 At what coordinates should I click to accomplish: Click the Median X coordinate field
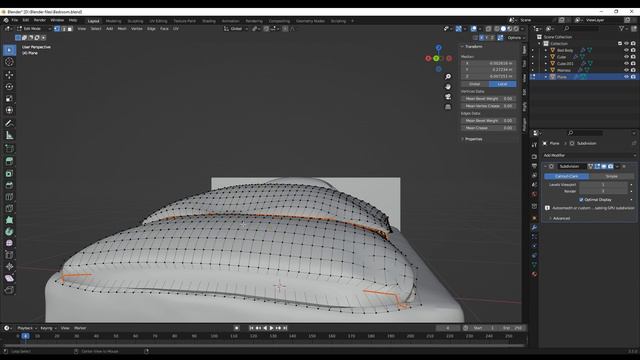click(488, 63)
